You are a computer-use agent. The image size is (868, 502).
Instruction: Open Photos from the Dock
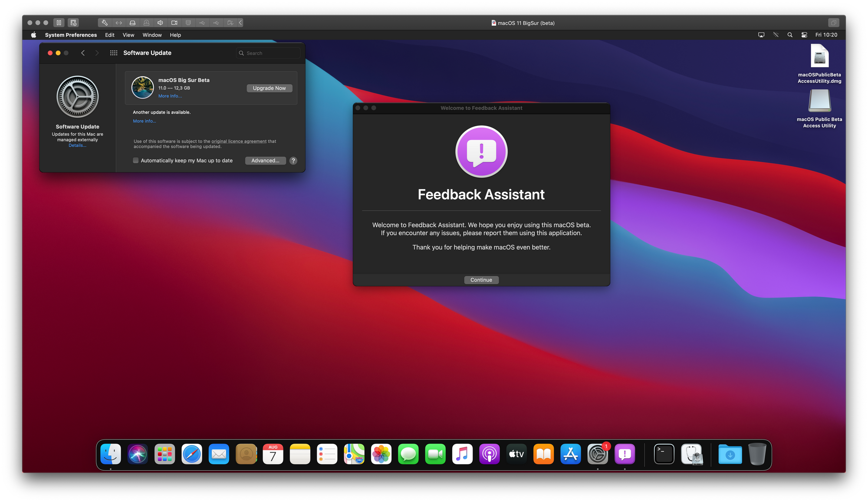click(381, 454)
